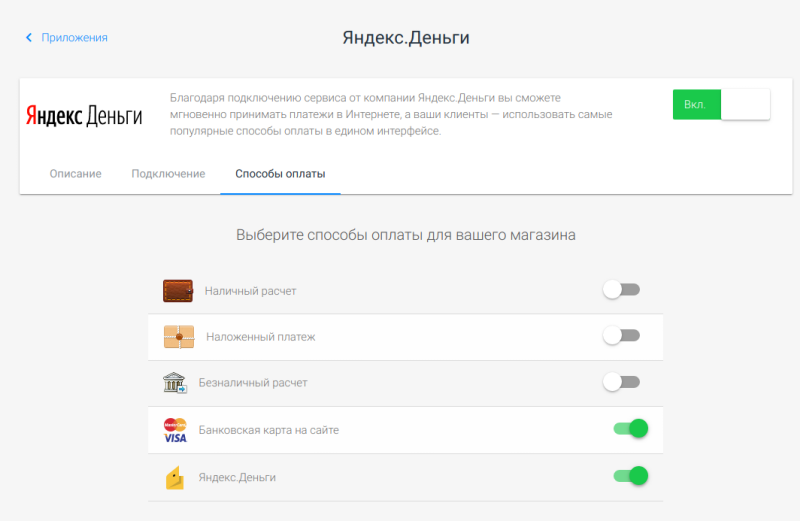Click the brown wallet icon for Наличный расчет
Image resolution: width=800 pixels, height=521 pixels.
click(x=178, y=290)
